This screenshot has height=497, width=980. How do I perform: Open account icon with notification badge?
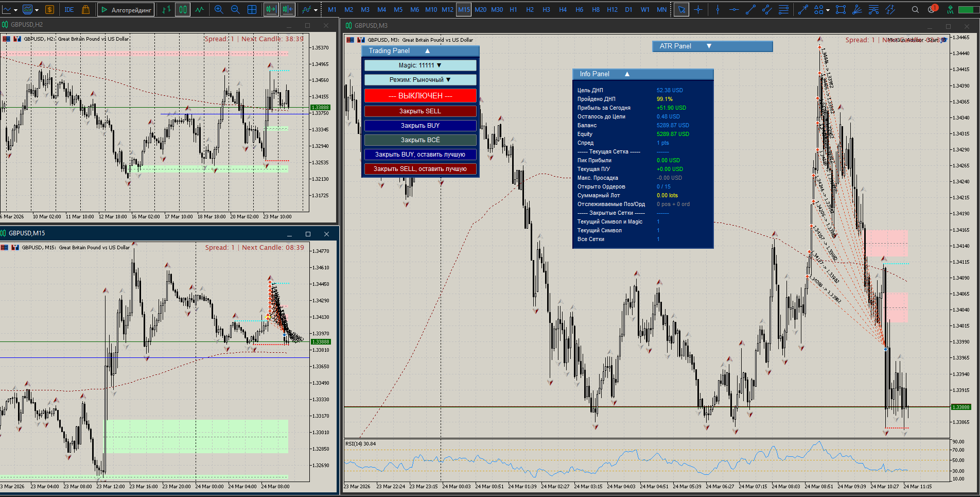[x=933, y=9]
